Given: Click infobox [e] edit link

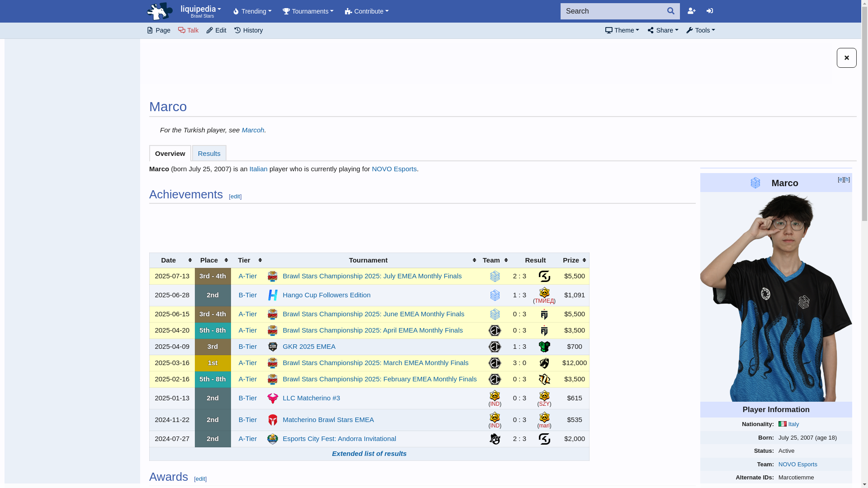Looking at the screenshot, I should click(x=840, y=179).
